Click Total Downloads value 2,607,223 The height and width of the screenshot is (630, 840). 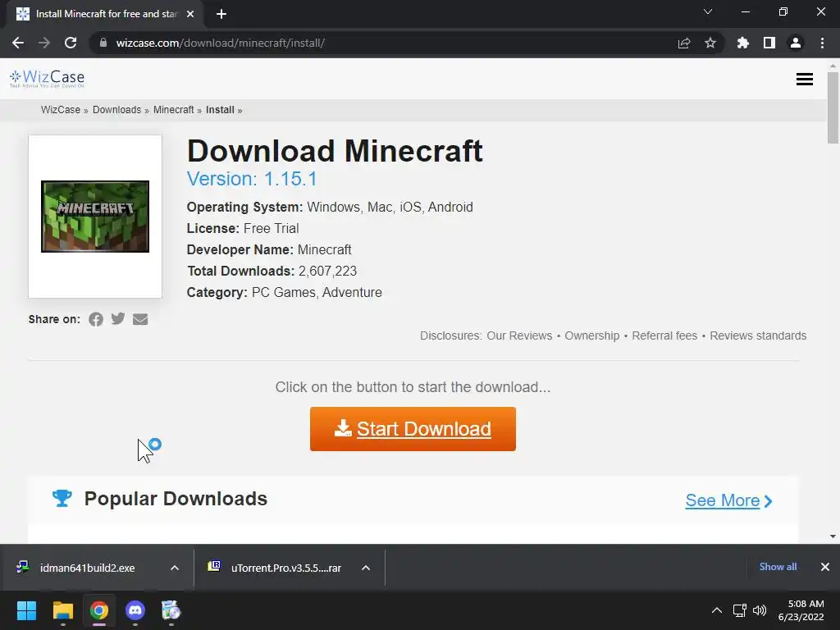[327, 271]
